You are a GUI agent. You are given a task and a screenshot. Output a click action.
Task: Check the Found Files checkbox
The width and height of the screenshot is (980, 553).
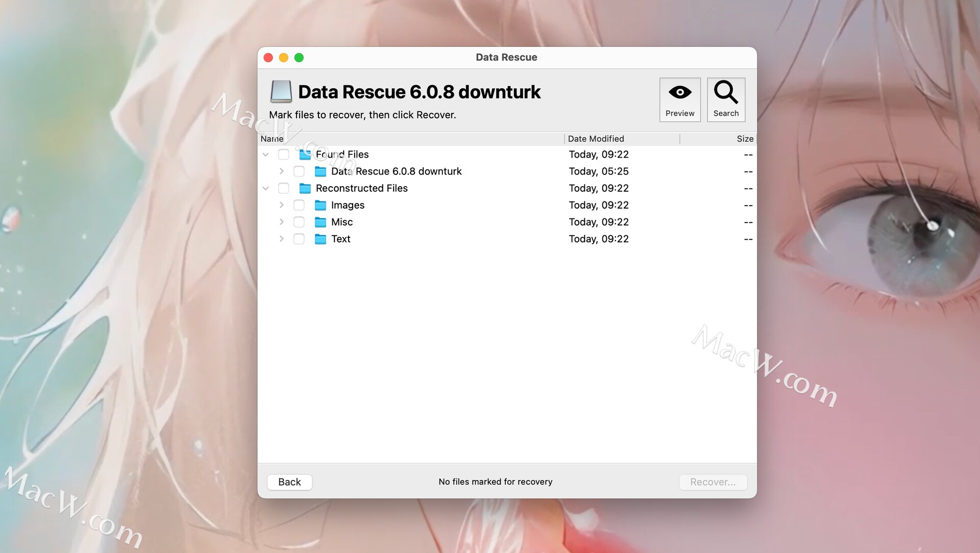pyautogui.click(x=284, y=155)
